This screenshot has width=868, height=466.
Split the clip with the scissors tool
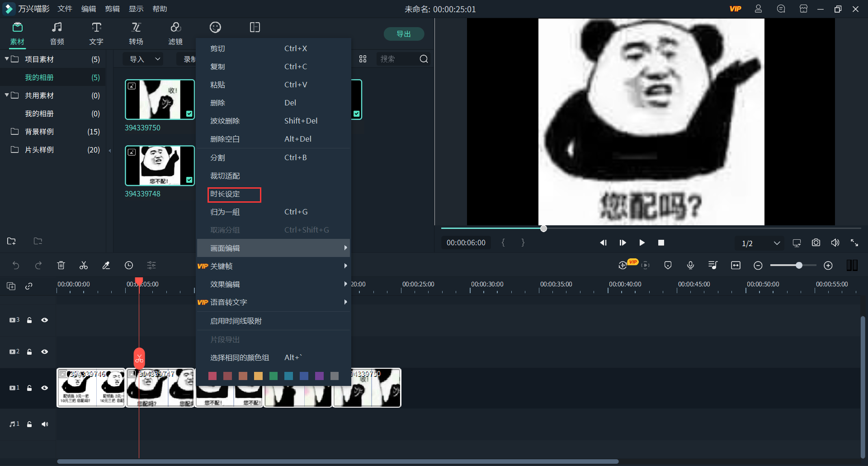click(83, 265)
